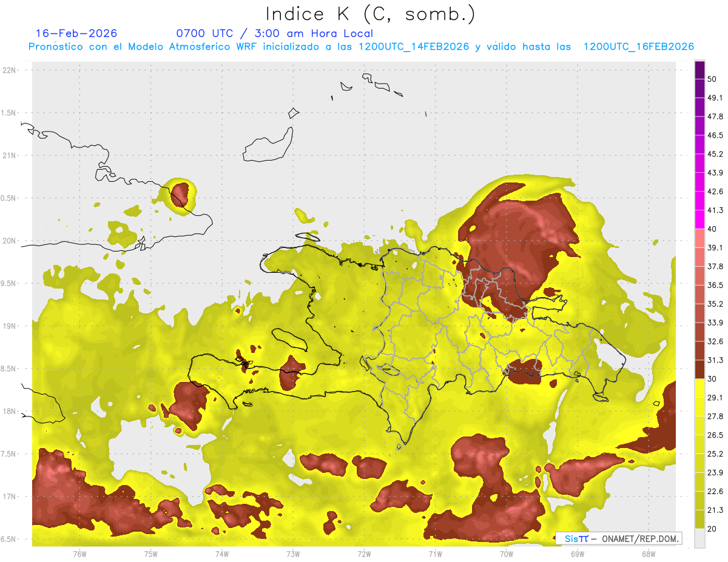728x562 pixels.
Task: Click the legend value '32.6'
Action: (x=715, y=341)
